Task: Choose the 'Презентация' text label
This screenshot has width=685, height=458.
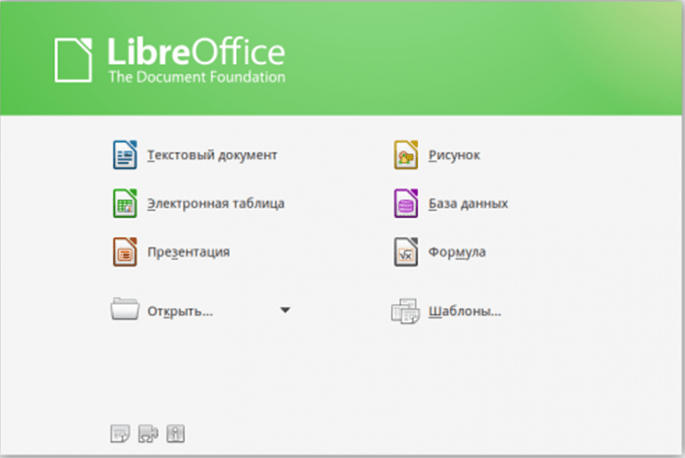Action: tap(188, 252)
